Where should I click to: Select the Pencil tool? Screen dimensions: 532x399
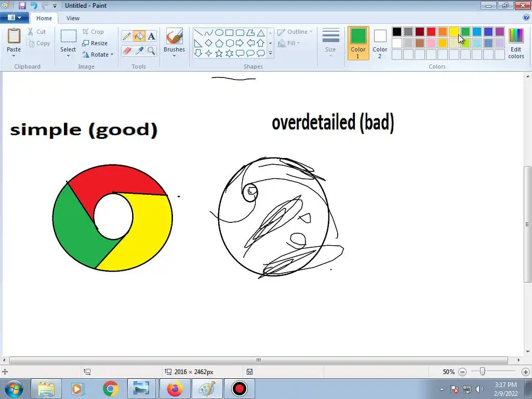(x=127, y=36)
